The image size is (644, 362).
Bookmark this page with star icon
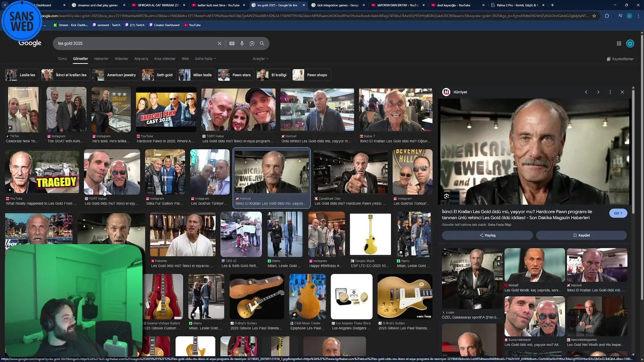pyautogui.click(x=594, y=16)
